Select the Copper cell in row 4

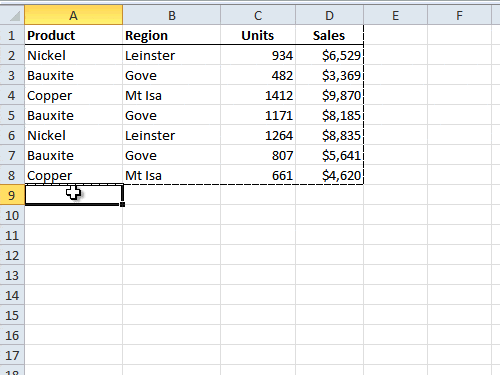pos(73,95)
